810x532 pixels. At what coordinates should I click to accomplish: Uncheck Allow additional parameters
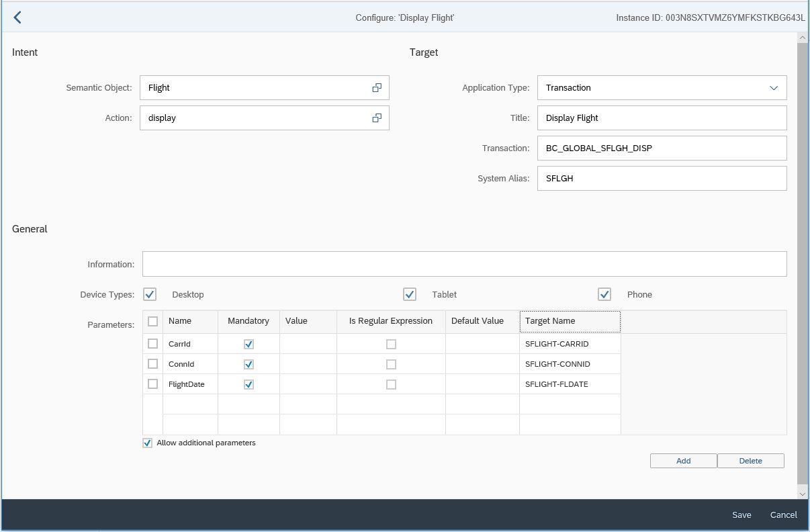(146, 443)
